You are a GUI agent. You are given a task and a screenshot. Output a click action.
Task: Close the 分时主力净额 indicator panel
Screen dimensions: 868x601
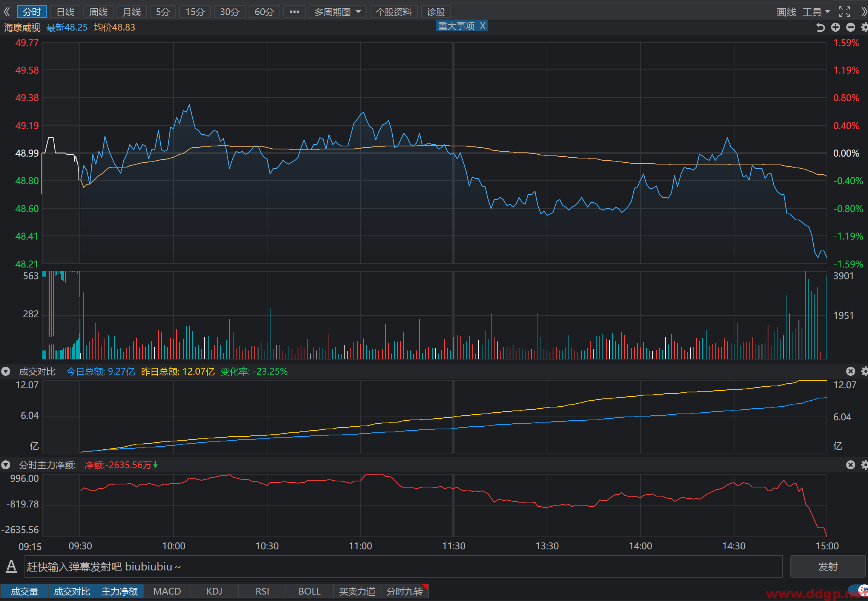click(850, 465)
